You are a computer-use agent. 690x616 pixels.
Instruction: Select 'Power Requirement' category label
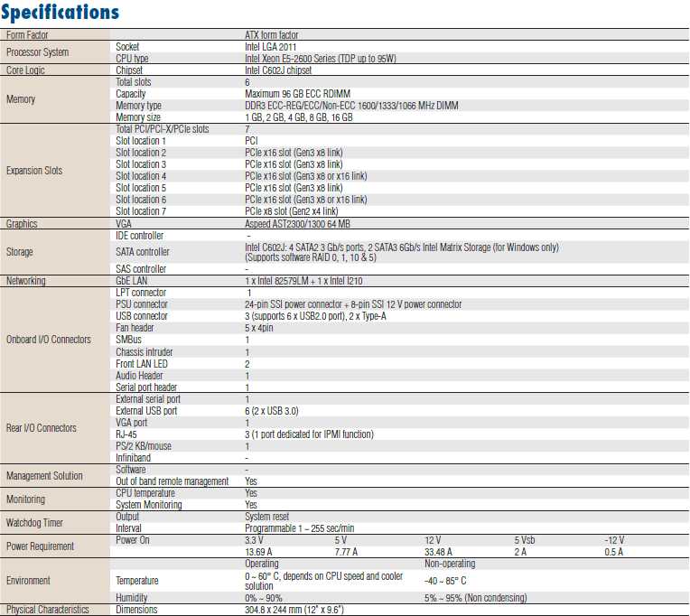click(x=40, y=546)
